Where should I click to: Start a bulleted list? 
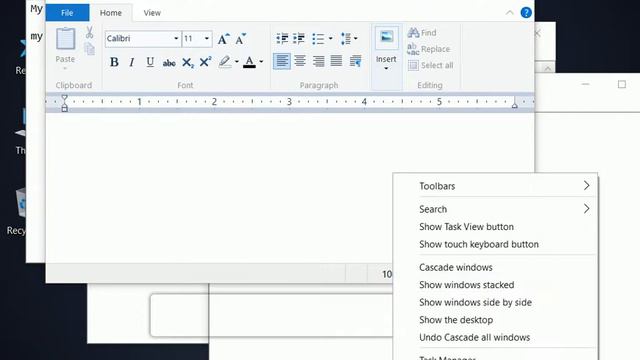tap(318, 39)
